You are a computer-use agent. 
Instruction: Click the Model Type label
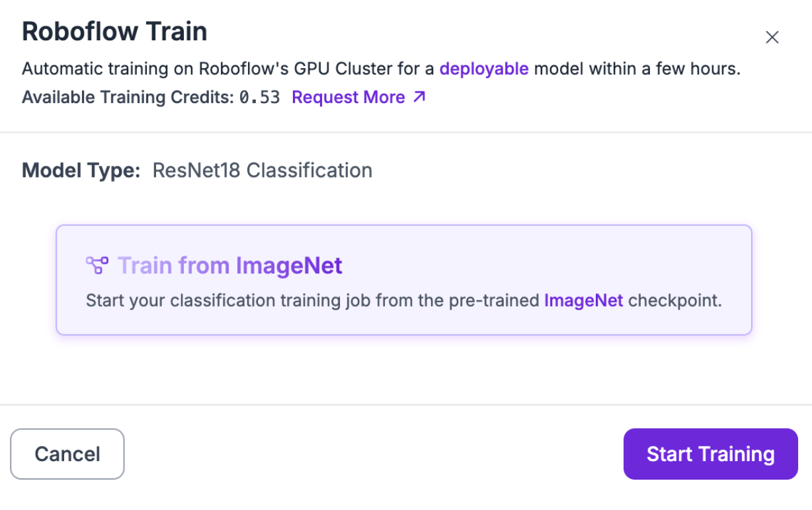coord(81,170)
